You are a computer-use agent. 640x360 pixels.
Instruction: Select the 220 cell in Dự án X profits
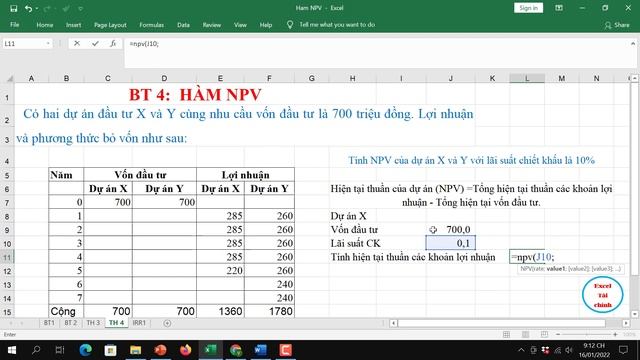coord(220,271)
